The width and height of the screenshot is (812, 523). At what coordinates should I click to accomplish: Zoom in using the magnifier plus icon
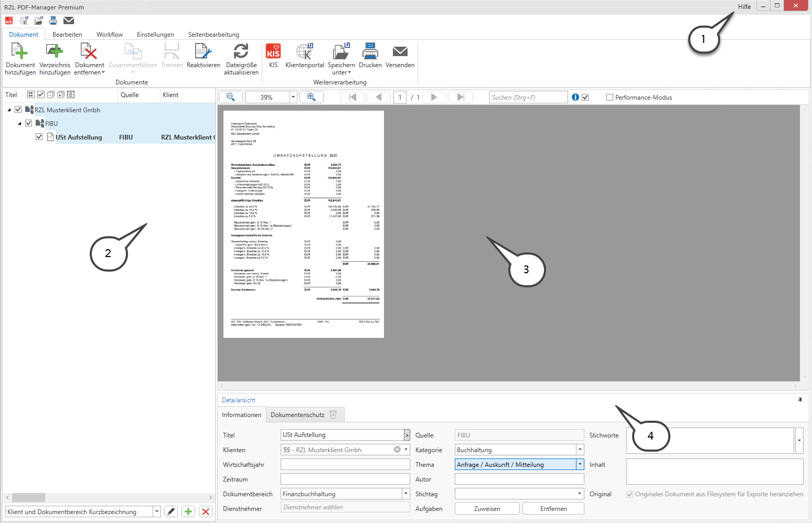click(311, 97)
